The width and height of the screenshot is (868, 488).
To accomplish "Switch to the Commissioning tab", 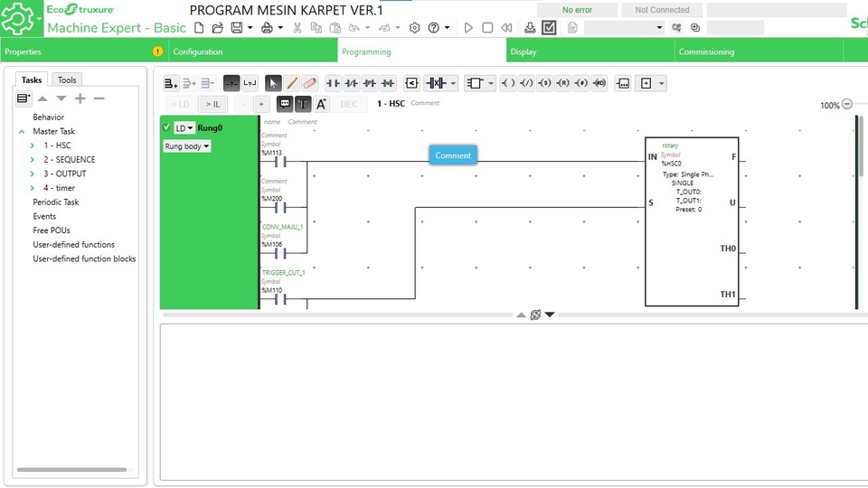I will point(706,52).
